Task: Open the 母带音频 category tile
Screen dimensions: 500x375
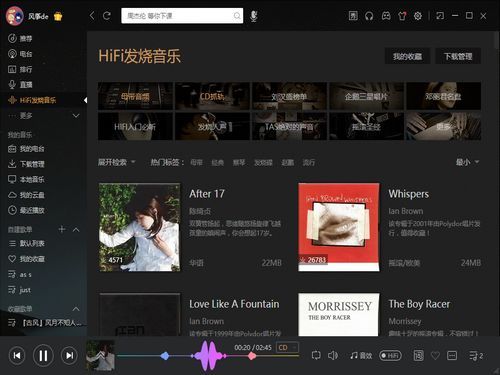Action: [x=135, y=96]
